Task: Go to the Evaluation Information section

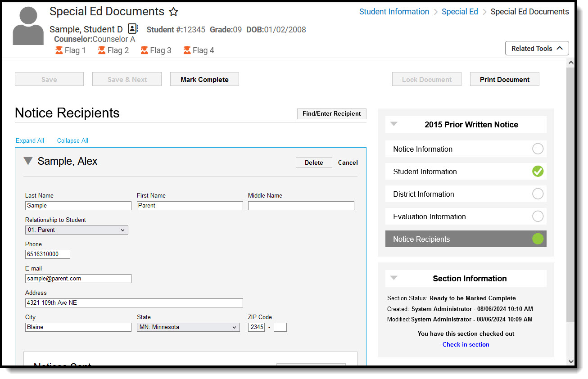Action: tap(466, 217)
